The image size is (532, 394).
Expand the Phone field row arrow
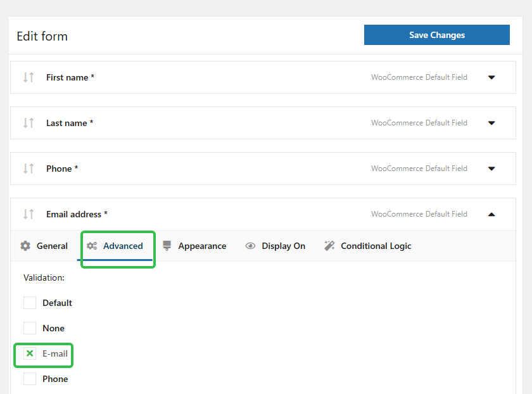click(x=491, y=168)
